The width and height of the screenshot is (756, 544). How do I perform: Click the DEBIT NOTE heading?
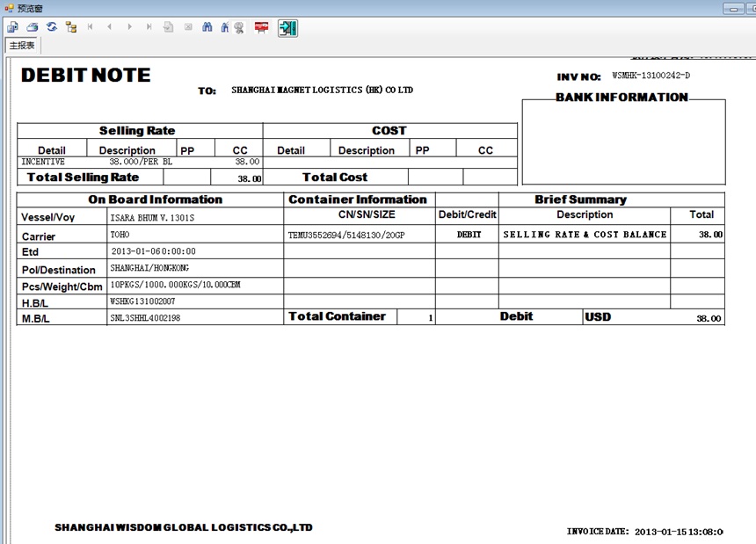86,76
